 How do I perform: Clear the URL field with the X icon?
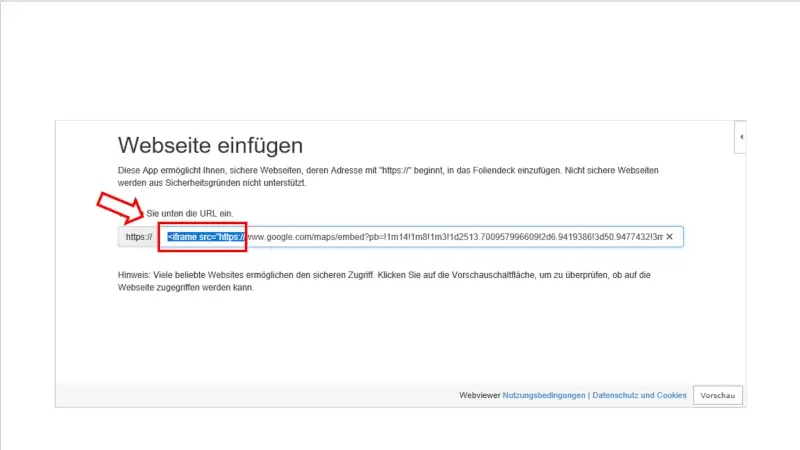coord(670,237)
